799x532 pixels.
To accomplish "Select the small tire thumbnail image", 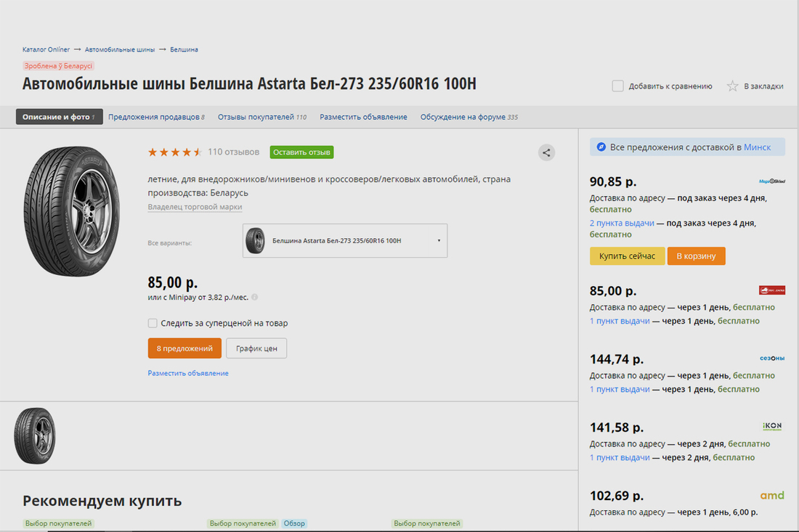I will pos(35,436).
